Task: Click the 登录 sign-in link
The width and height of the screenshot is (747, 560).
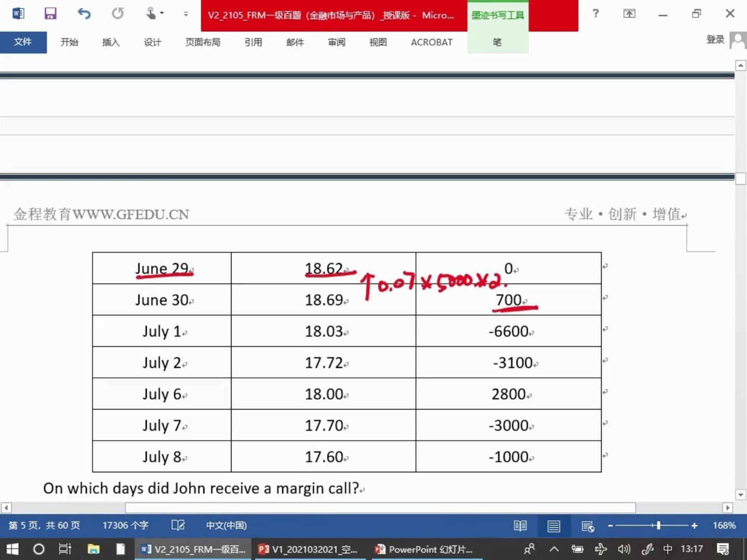Action: click(715, 39)
